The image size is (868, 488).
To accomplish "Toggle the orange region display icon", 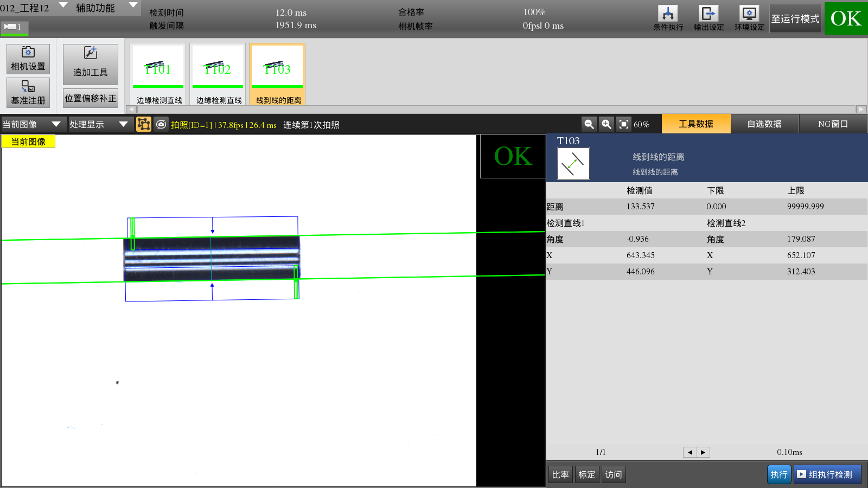I will [x=144, y=124].
